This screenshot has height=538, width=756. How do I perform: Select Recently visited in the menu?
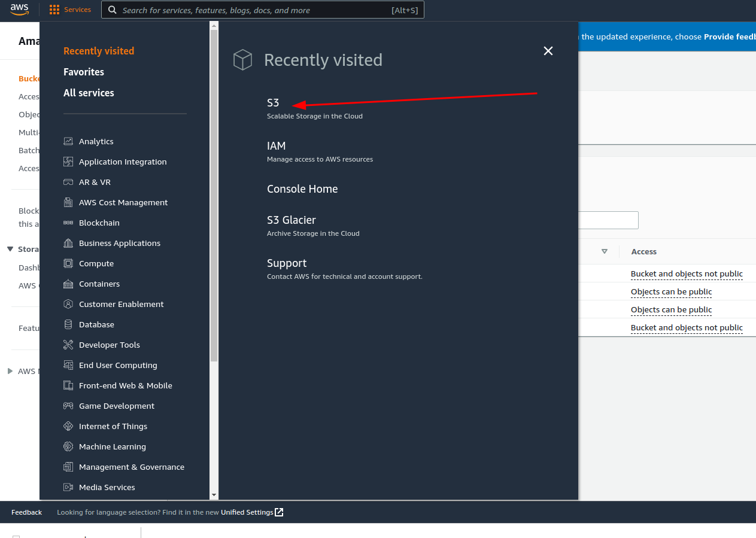tap(99, 51)
